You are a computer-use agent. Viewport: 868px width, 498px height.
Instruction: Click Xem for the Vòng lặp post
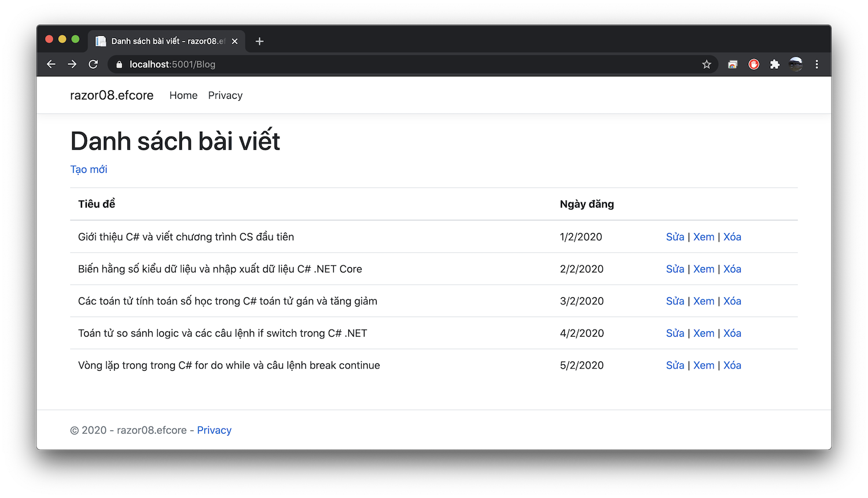point(704,365)
